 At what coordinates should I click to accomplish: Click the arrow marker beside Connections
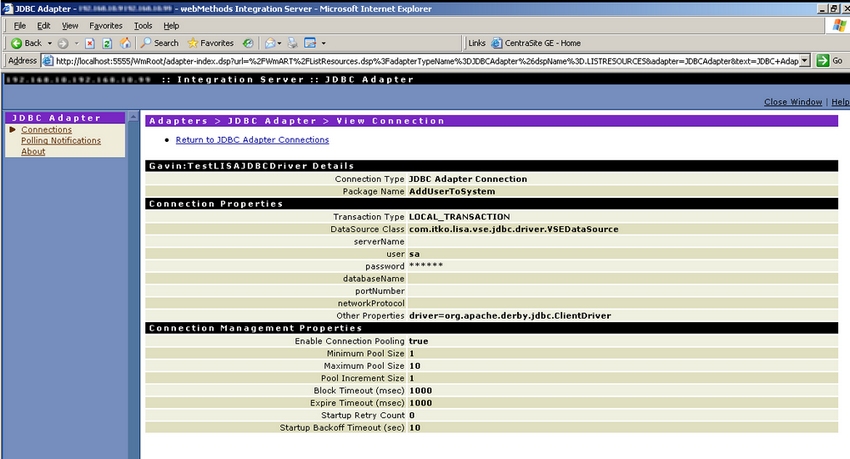click(x=12, y=130)
